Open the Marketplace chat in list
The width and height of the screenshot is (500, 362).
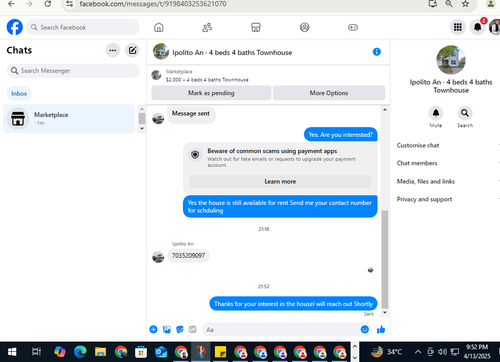[x=69, y=119]
